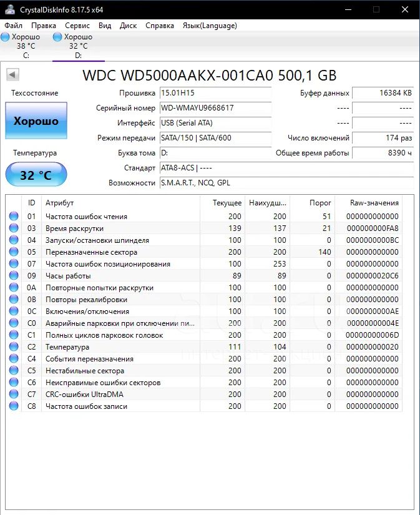Screen dimensions: 420x515
Task: Click the total hours field 8390 ч
Action: pyautogui.click(x=383, y=153)
